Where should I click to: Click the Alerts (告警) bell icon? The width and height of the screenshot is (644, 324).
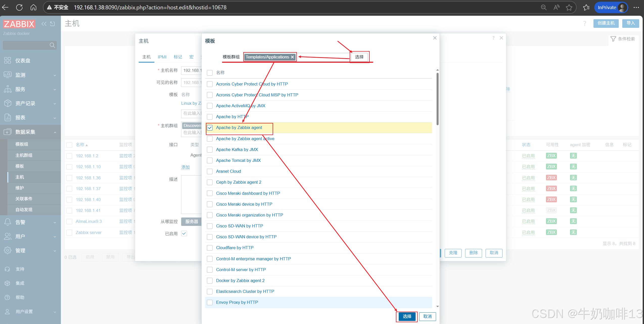click(x=8, y=222)
